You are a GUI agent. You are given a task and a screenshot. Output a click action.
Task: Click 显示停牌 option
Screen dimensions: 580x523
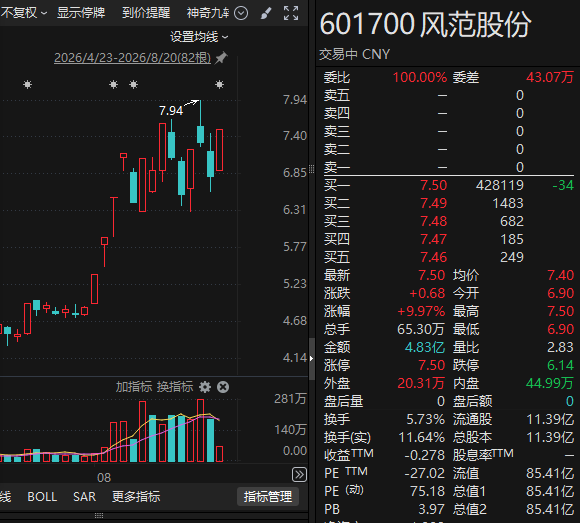pyautogui.click(x=81, y=13)
